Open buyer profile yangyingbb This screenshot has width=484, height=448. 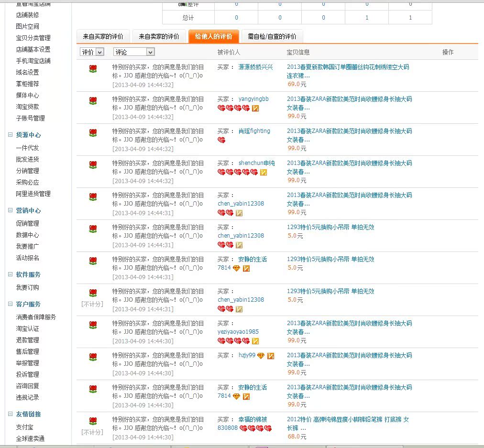[x=253, y=99]
